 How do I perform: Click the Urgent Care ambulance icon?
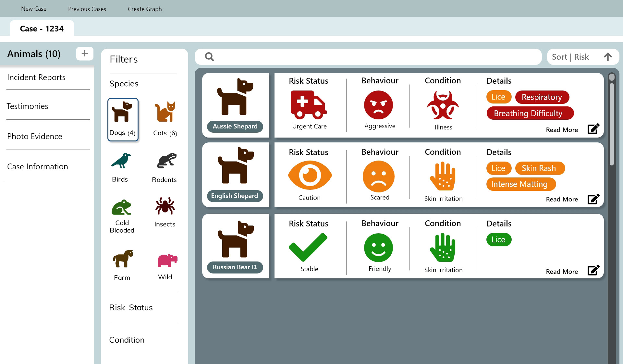point(309,105)
